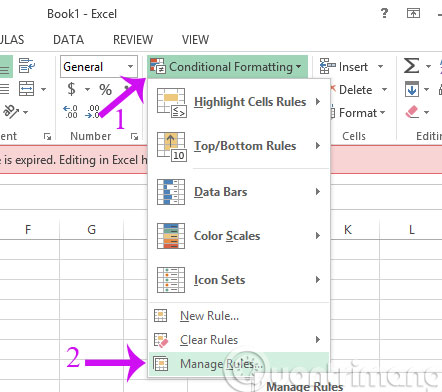Switch to the DATA ribbon tab
442x392 pixels.
[x=68, y=40]
